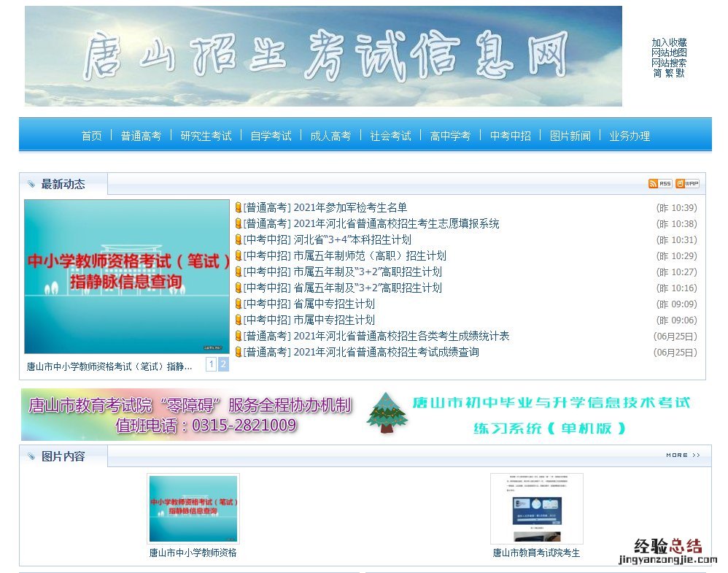Click the Christmas tree icon in banner
Viewport: 728px width, 573px height.
pos(387,412)
